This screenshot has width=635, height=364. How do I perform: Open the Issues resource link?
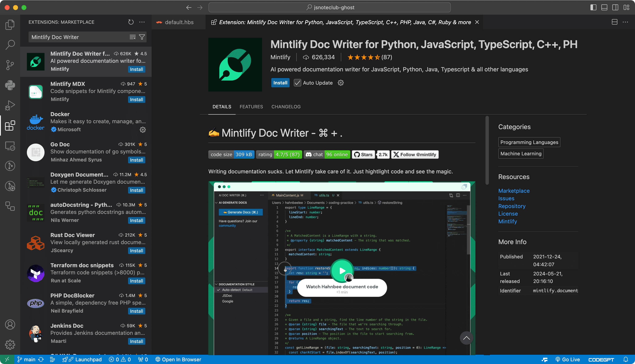[506, 199]
